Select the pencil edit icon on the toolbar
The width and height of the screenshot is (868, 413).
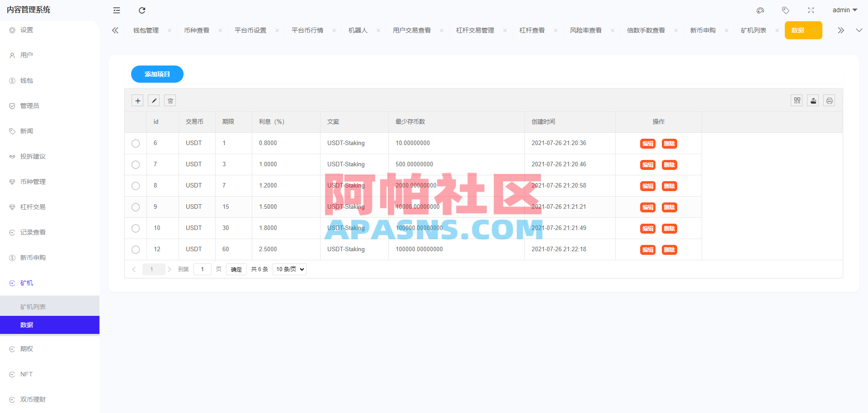(154, 100)
